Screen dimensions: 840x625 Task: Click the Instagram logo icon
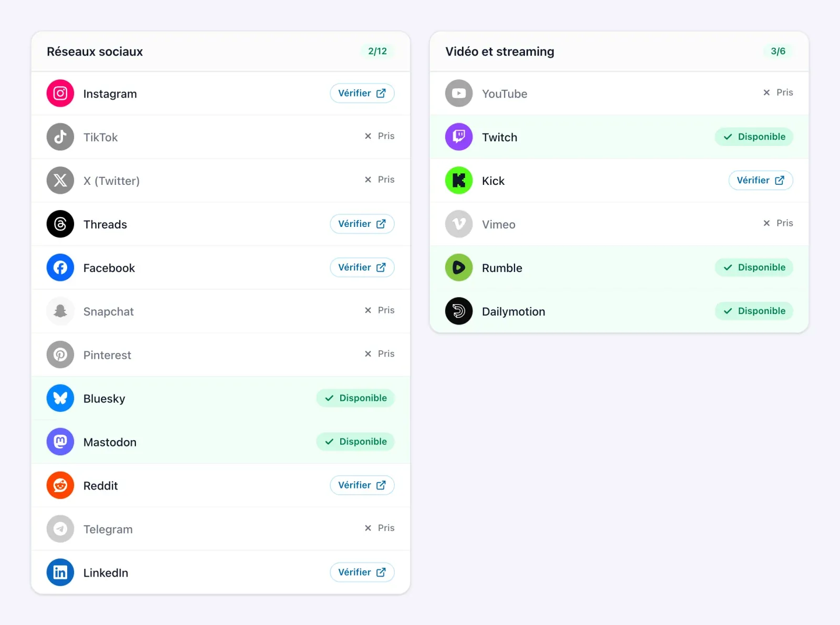(60, 93)
